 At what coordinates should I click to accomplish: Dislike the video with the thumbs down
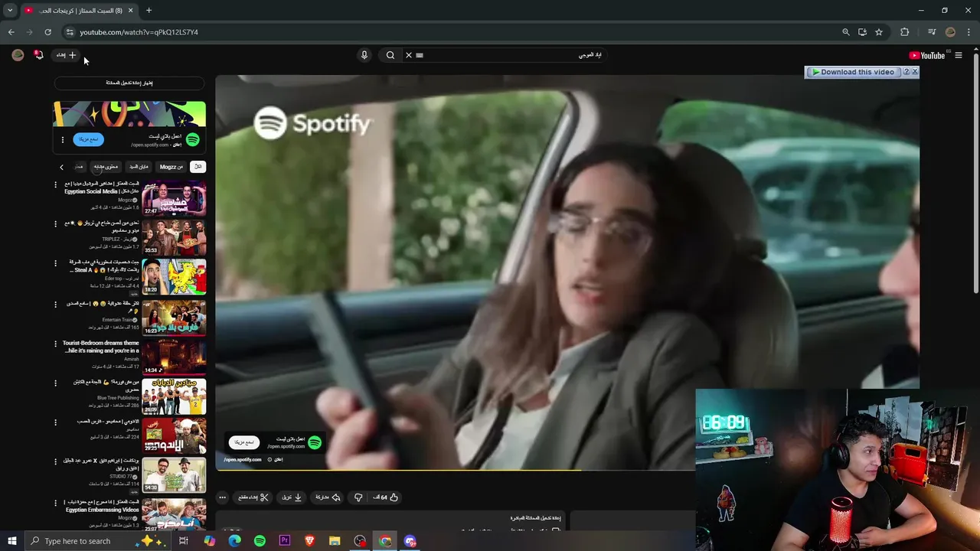[358, 497]
